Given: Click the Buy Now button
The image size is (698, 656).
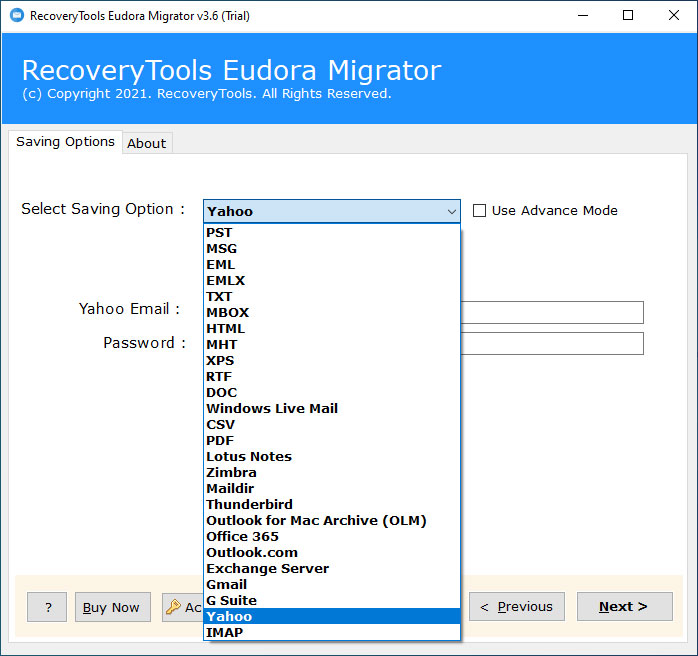Looking at the screenshot, I should pos(113,607).
